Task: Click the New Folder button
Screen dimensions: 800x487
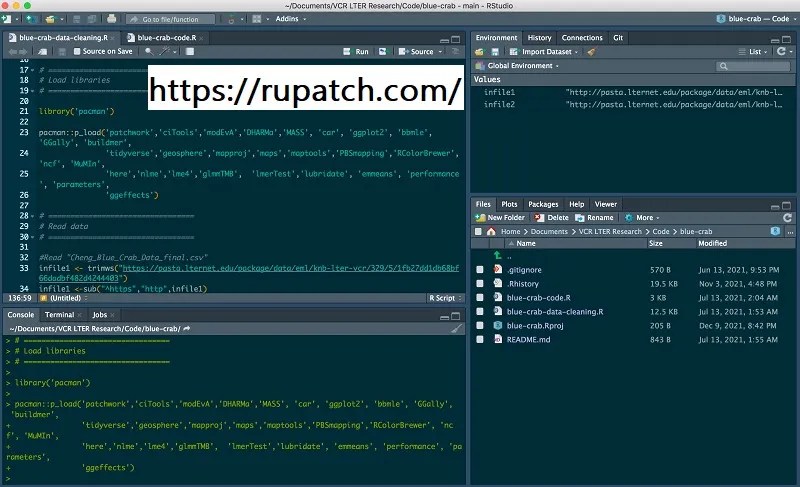Action: click(500, 218)
